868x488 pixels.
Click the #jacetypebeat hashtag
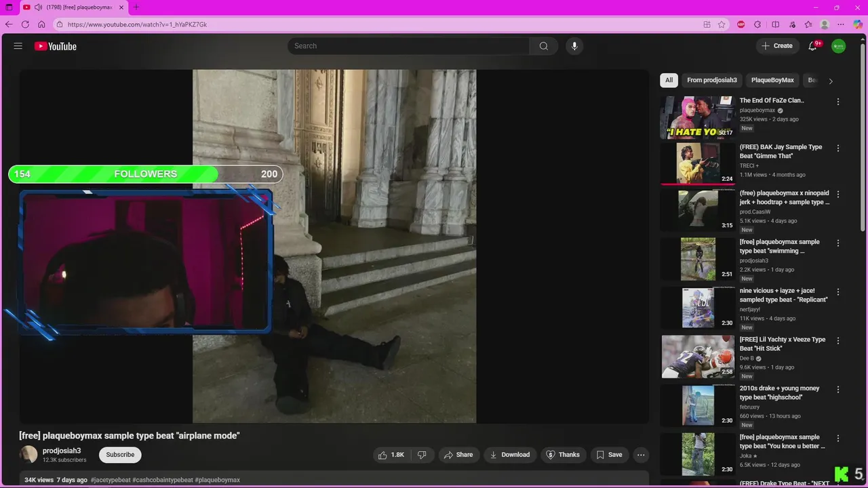[111, 480]
